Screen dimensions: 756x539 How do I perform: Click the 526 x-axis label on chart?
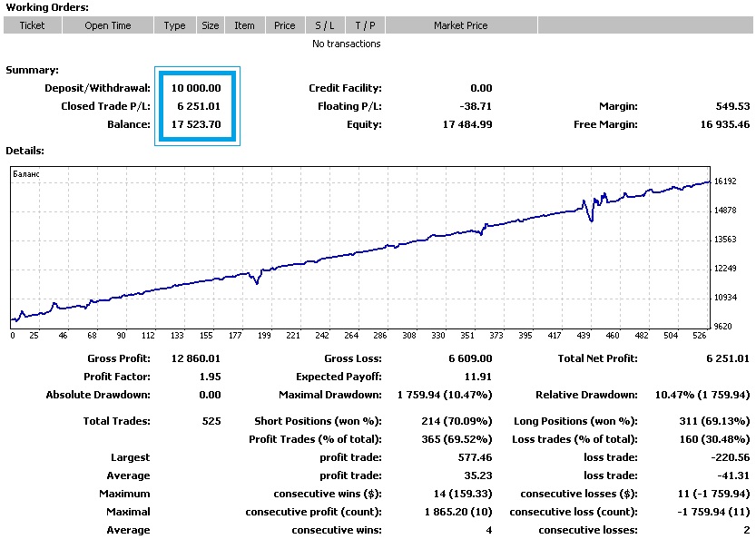[x=699, y=336]
